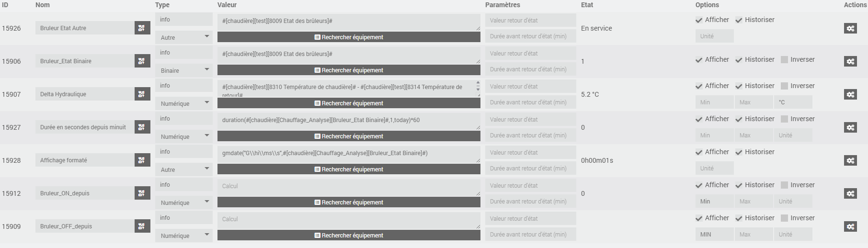Choose an icon for Bruleur_Etat Binaire name
The image size is (868, 248).
tap(142, 61)
